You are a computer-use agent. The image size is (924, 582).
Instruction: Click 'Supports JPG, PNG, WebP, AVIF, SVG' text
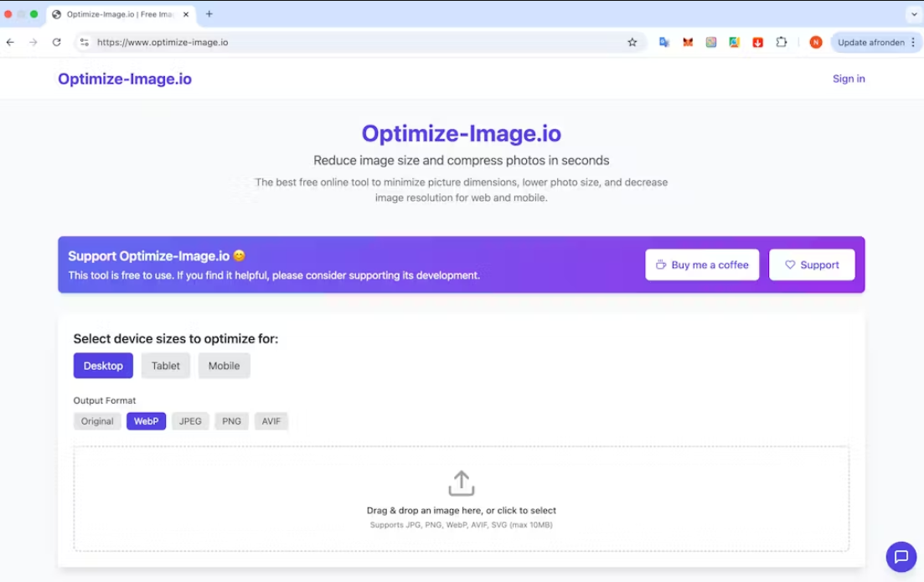(462, 525)
